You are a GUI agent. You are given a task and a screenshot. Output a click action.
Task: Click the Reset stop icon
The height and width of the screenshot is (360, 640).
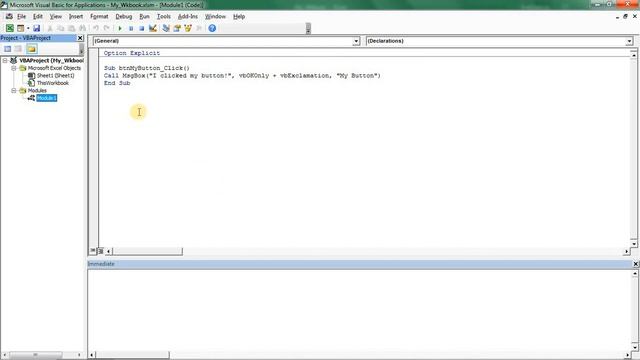click(x=142, y=28)
